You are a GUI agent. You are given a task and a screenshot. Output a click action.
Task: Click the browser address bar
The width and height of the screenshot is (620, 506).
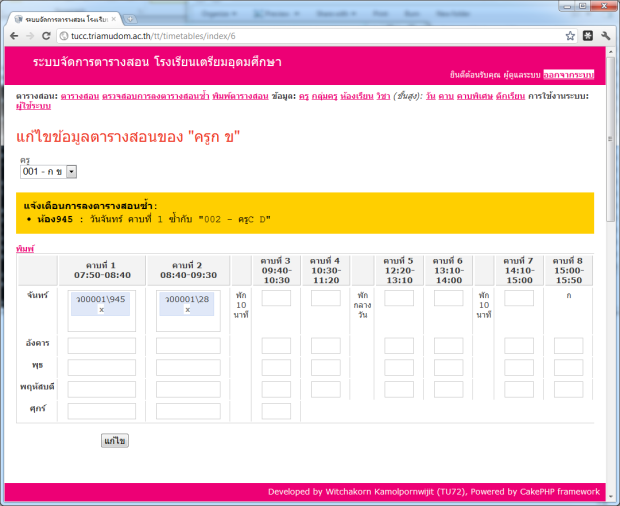coord(300,35)
